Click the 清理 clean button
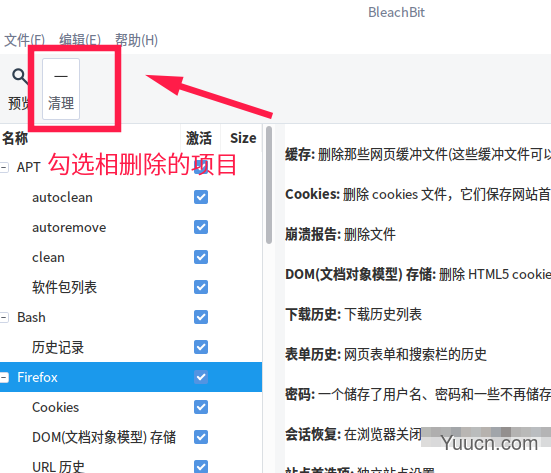Screen dimensions: 551x473 click(x=61, y=89)
